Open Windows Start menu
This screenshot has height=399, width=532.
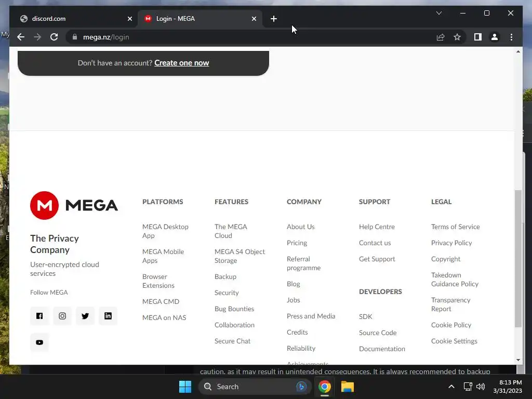point(185,387)
